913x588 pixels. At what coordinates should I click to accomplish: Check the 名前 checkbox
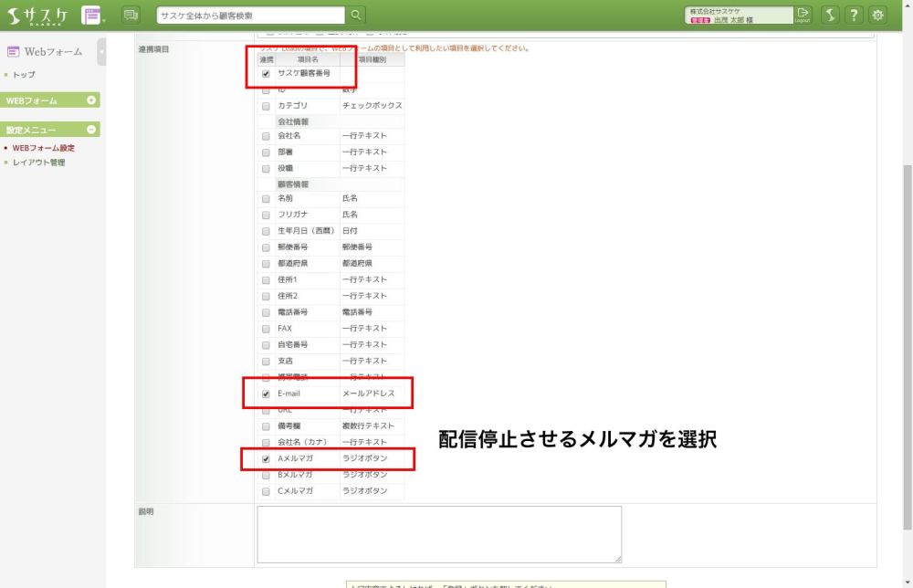[x=266, y=199]
